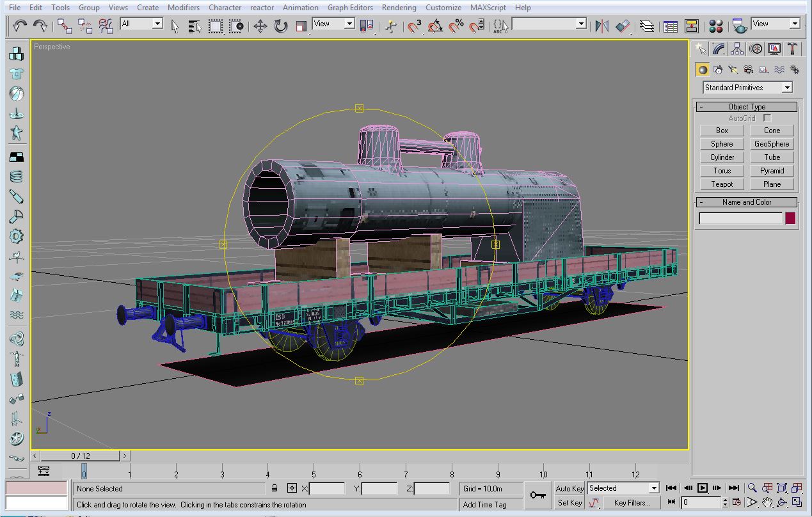Open the selection filter All dropdown
The height and width of the screenshot is (517, 812).
pos(157,24)
